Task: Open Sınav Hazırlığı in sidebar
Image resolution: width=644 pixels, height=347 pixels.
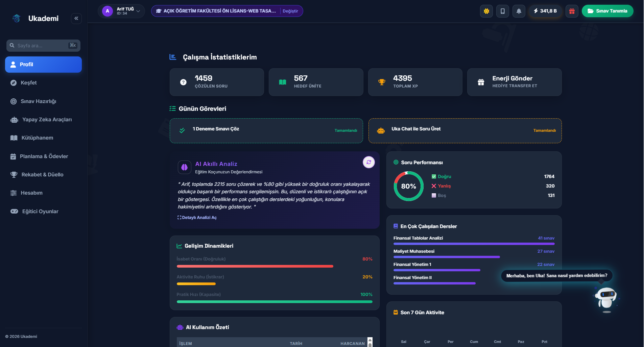Action: click(x=43, y=101)
